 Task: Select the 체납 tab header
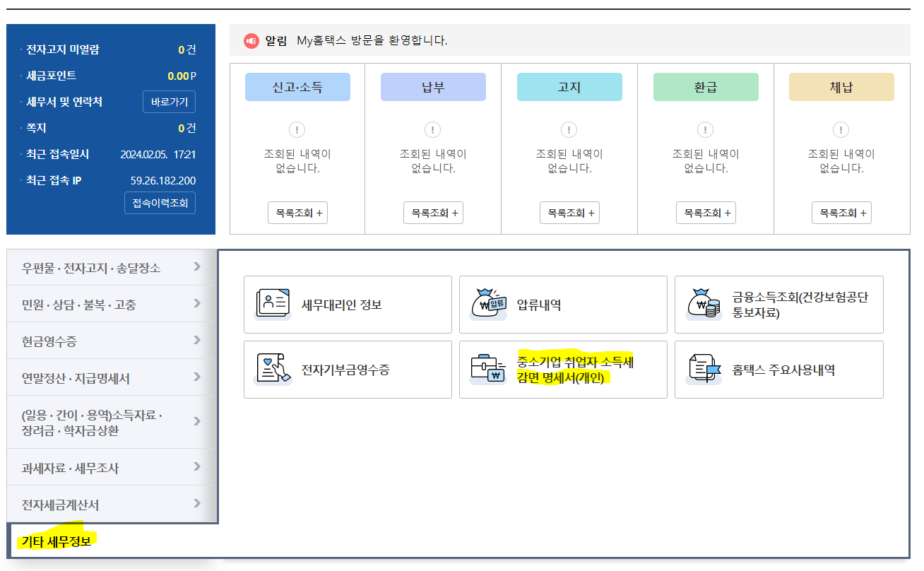coord(841,87)
